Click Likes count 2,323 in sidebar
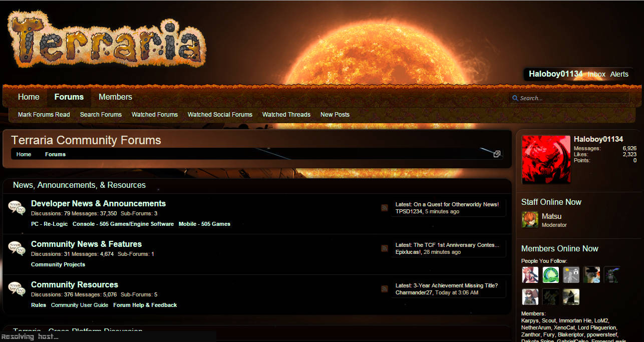The image size is (644, 342). pyautogui.click(x=629, y=155)
